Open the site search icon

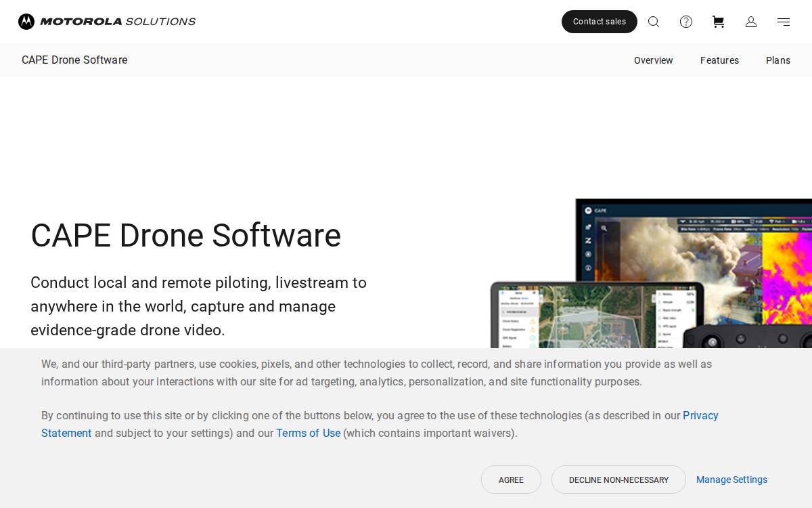[654, 22]
